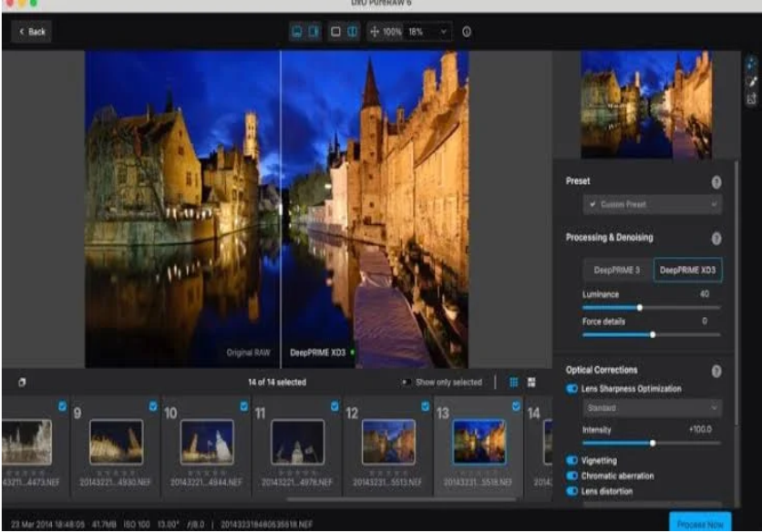Viewport: 762px width, 532px height.
Task: Open the image information icon
Action: (467, 32)
